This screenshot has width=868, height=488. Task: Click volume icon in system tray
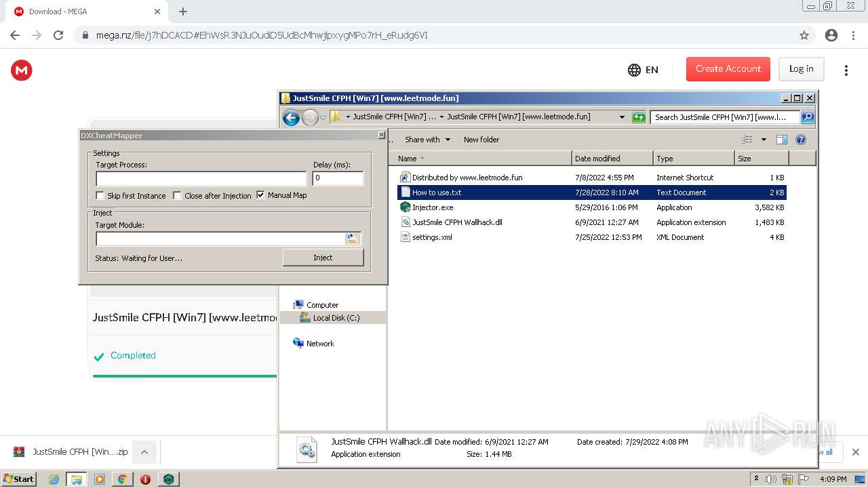pyautogui.click(x=771, y=479)
